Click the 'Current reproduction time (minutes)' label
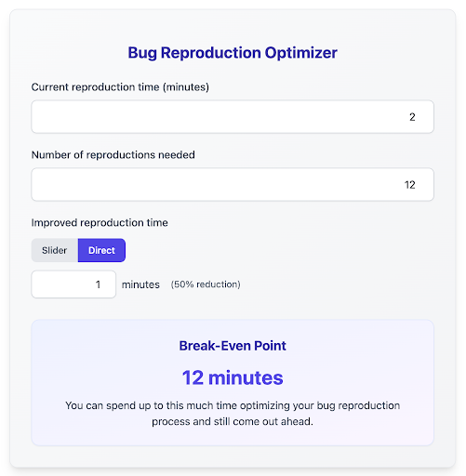 coord(120,87)
